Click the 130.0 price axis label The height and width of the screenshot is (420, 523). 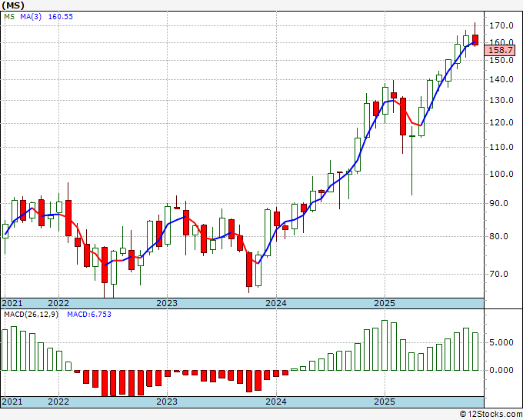pos(501,101)
